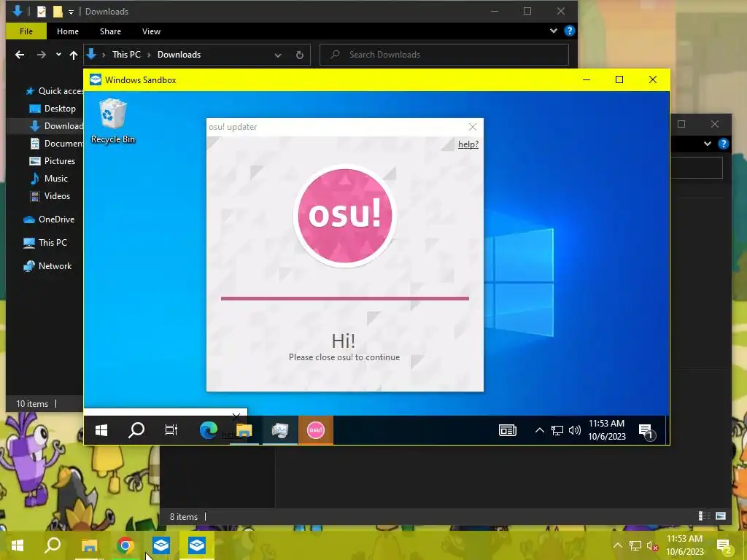Open Help in background Explorer window
Image resolution: width=747 pixels, height=560 pixels.
(x=723, y=144)
